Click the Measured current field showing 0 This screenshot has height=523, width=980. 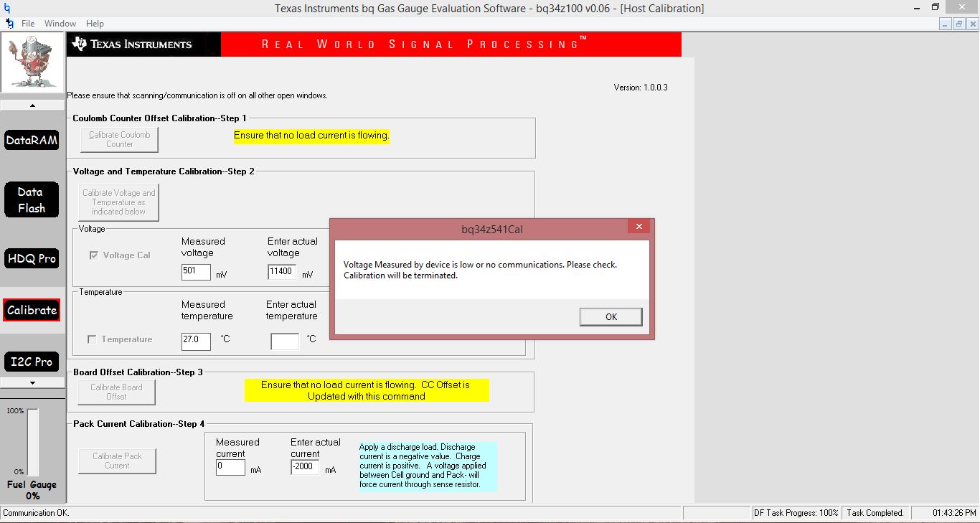(230, 467)
